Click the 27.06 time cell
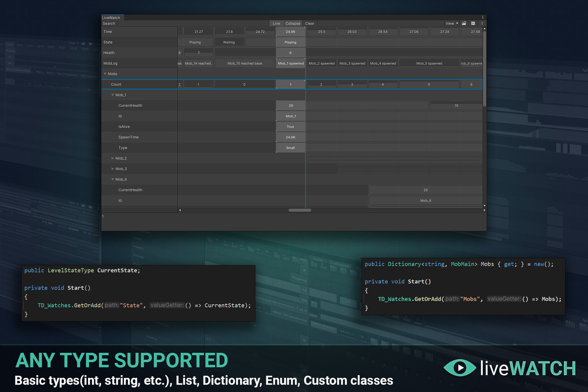 pyautogui.click(x=414, y=32)
